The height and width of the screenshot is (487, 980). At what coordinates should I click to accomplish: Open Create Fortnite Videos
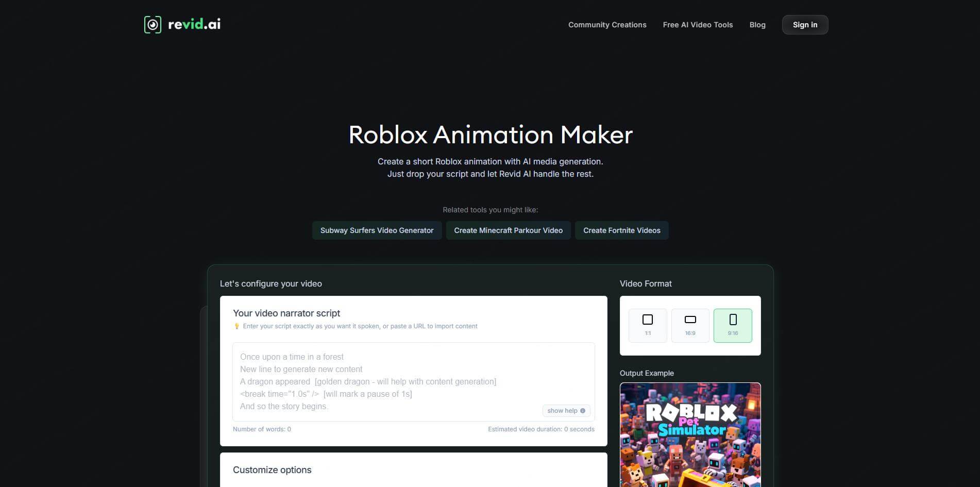[x=621, y=230]
